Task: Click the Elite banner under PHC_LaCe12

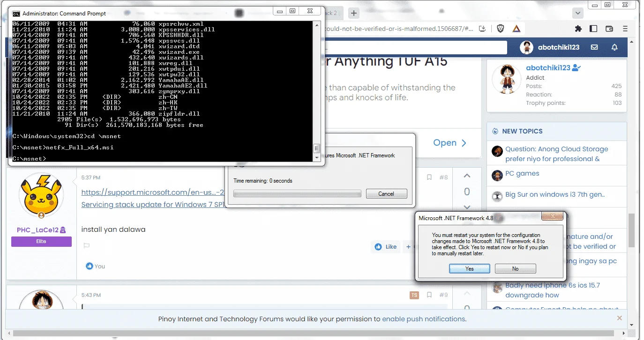Action: pos(41,241)
